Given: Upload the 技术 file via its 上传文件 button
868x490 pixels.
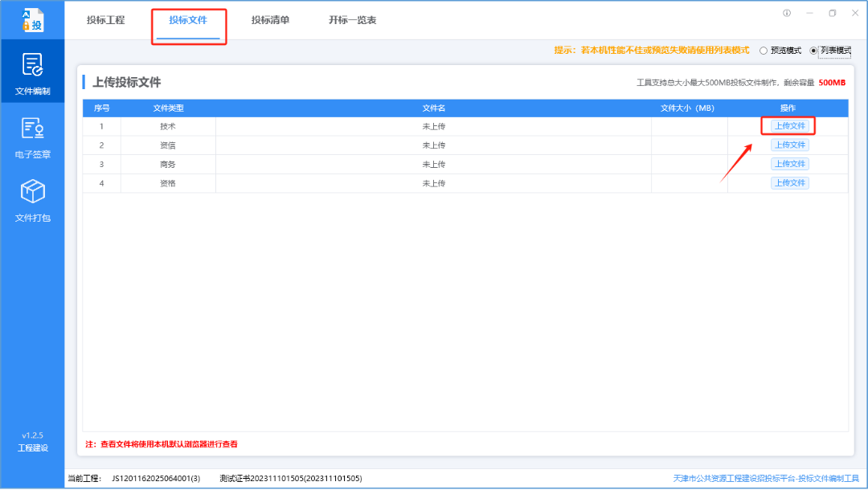Looking at the screenshot, I should (789, 126).
